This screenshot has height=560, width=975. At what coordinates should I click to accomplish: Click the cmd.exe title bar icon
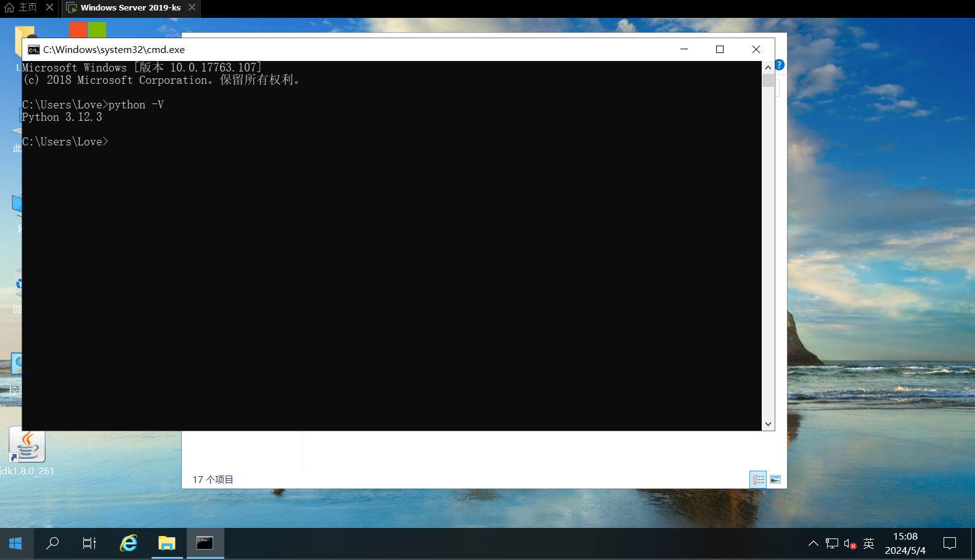(34, 50)
